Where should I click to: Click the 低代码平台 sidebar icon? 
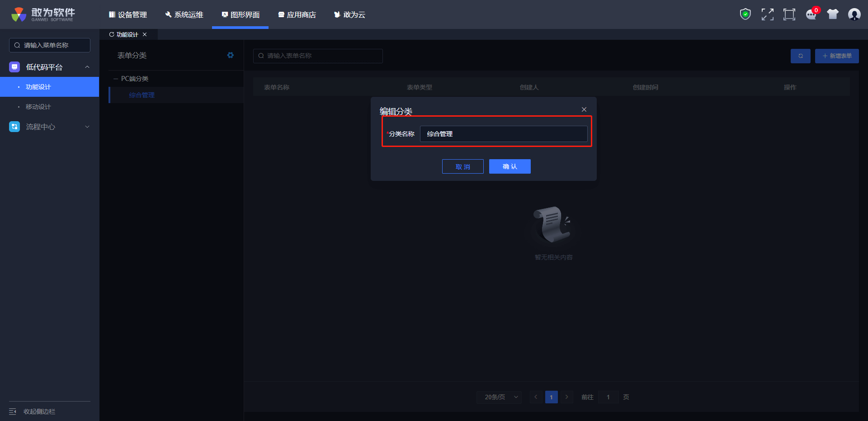[14, 67]
